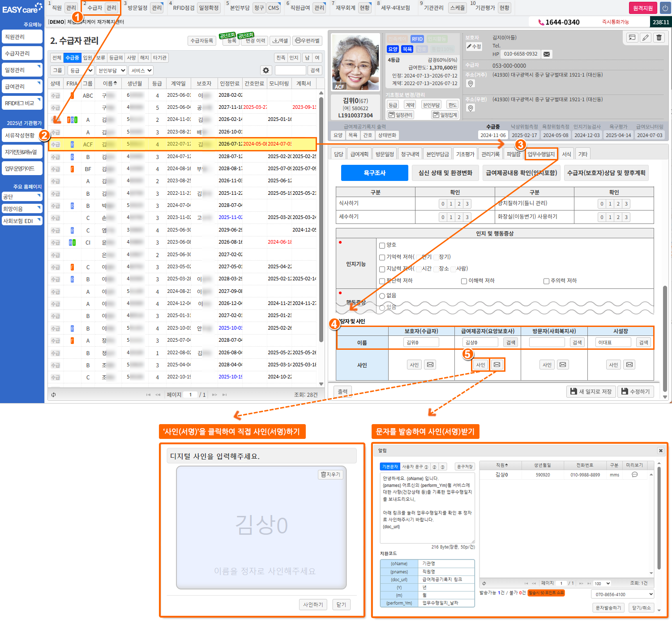
Task: Click 출력 button
Action: pos(342,391)
